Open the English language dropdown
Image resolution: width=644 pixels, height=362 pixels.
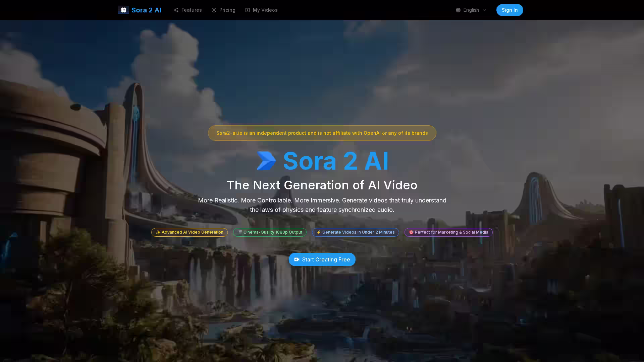[471, 10]
